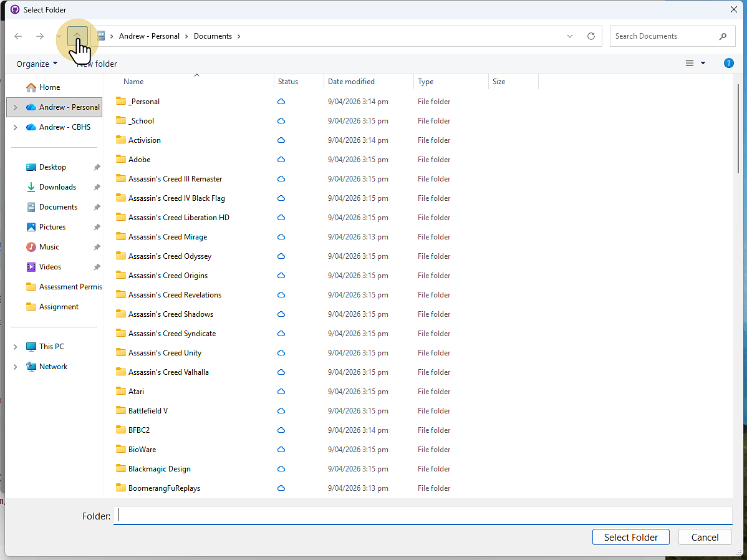Open the view options dropdown arrow
Image resolution: width=747 pixels, height=560 pixels.
[703, 63]
